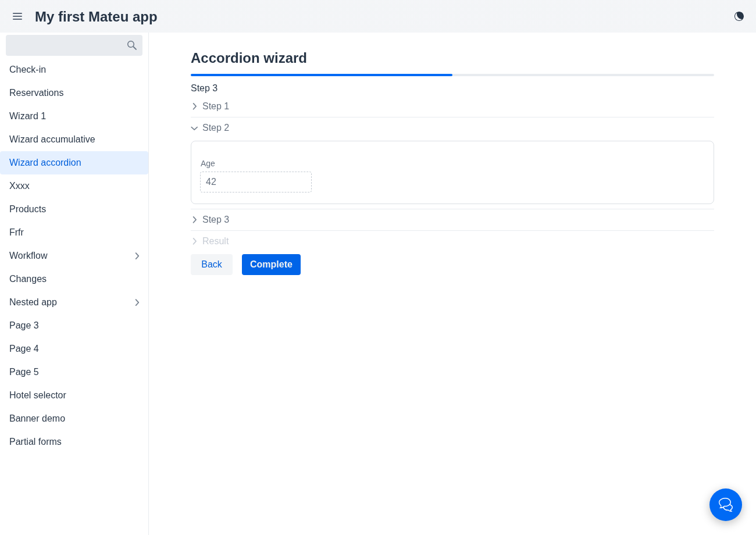Expand the Step 1 accordion panel
756x535 pixels.
[x=452, y=106]
